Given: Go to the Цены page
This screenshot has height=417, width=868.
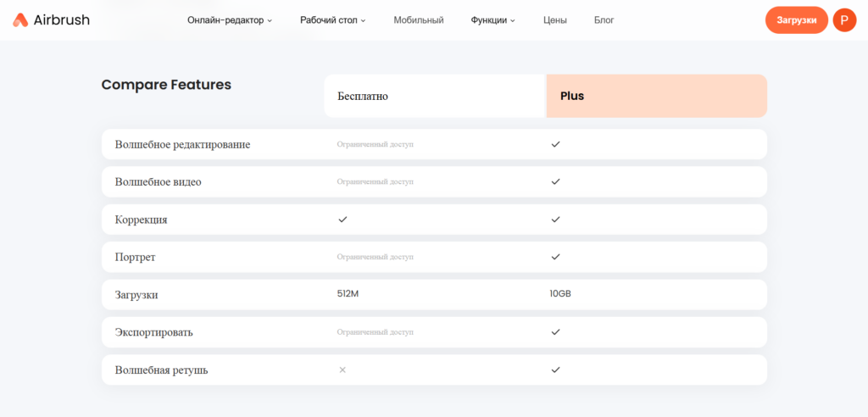Looking at the screenshot, I should 555,20.
